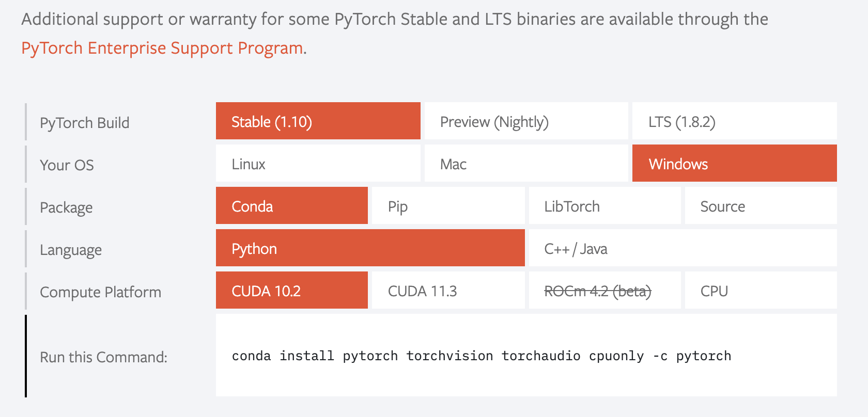The image size is (868, 417).
Task: Switch the package manager to Pip
Action: tap(447, 205)
